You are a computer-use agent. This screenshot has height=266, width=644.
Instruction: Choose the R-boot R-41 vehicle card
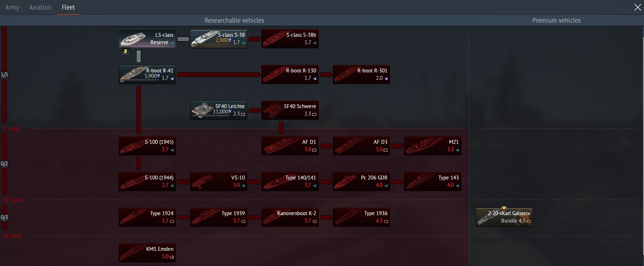(147, 74)
